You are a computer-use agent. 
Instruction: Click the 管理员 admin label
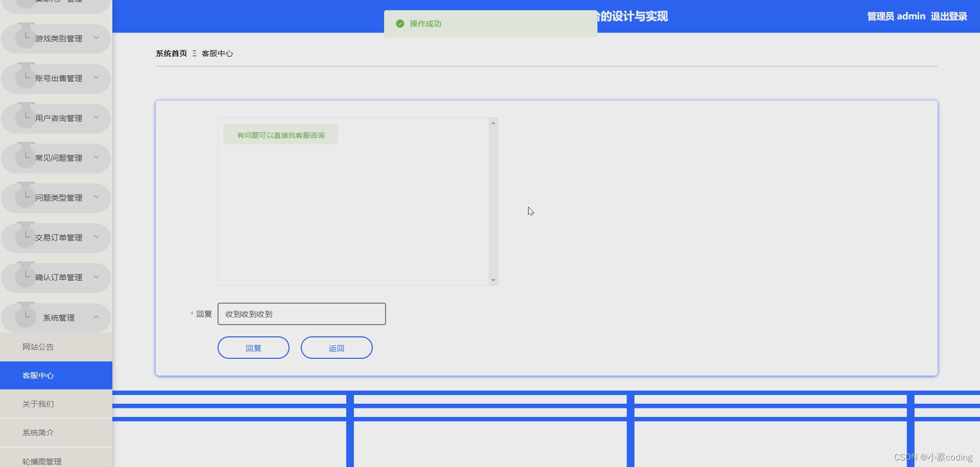tap(896, 16)
